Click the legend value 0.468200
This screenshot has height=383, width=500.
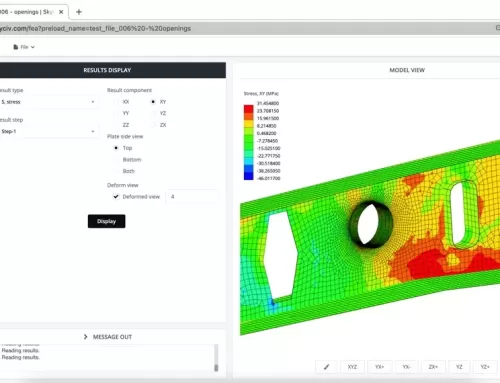[267, 133]
